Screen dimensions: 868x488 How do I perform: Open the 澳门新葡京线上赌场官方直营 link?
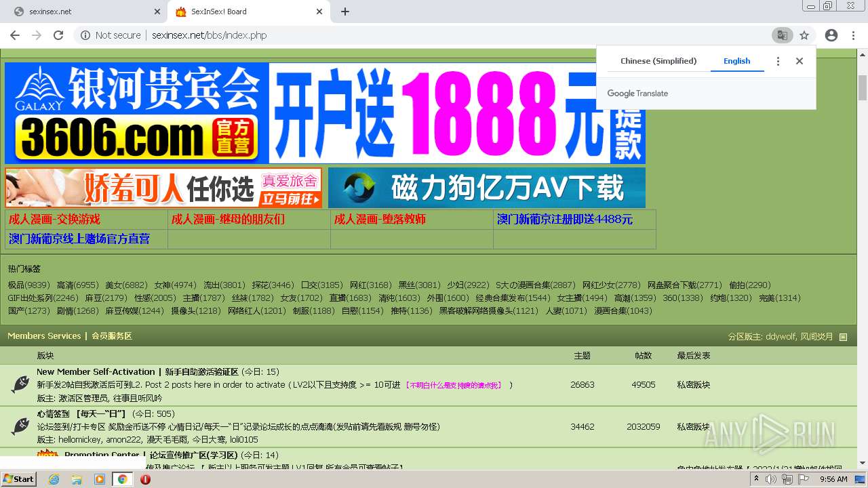79,239
